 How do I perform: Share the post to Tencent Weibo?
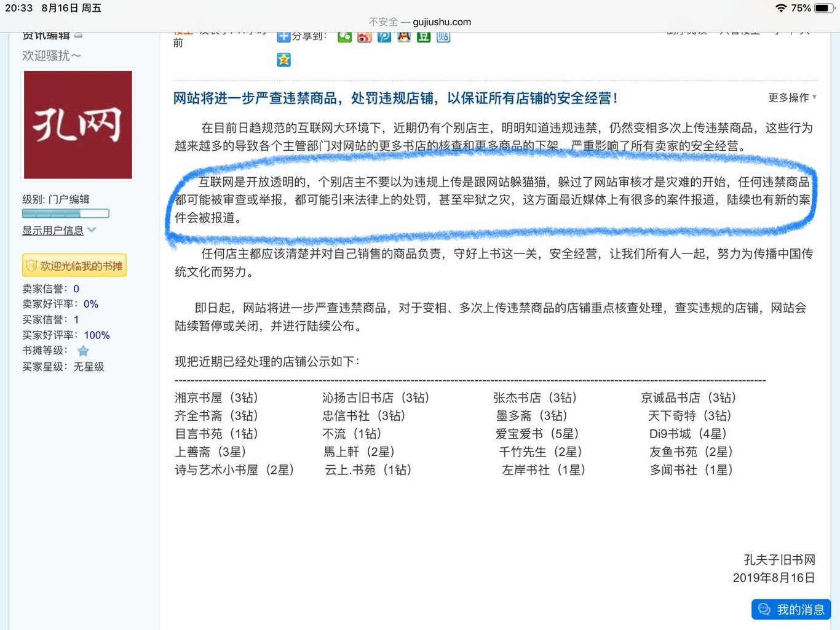point(384,37)
